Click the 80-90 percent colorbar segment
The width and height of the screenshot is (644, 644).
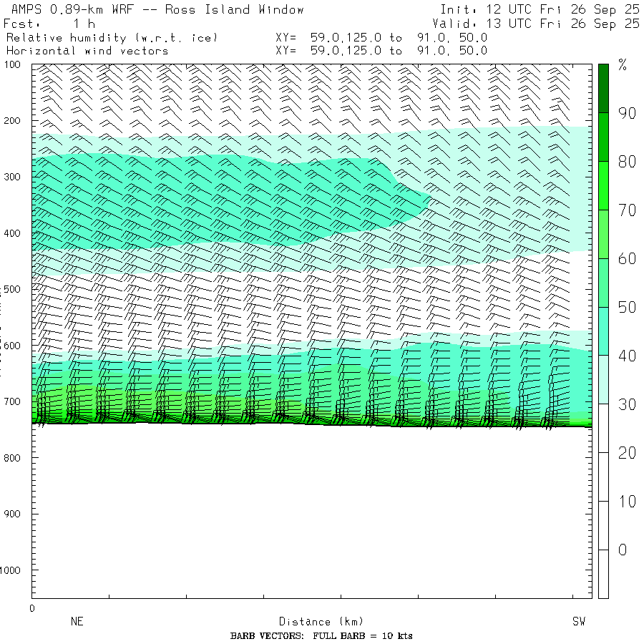603,137
